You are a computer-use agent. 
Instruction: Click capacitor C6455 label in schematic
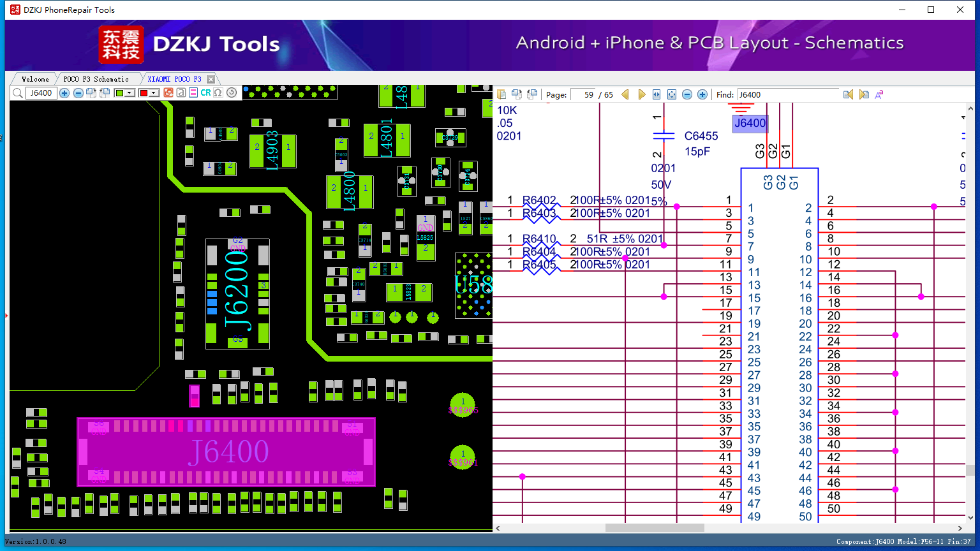coord(701,136)
